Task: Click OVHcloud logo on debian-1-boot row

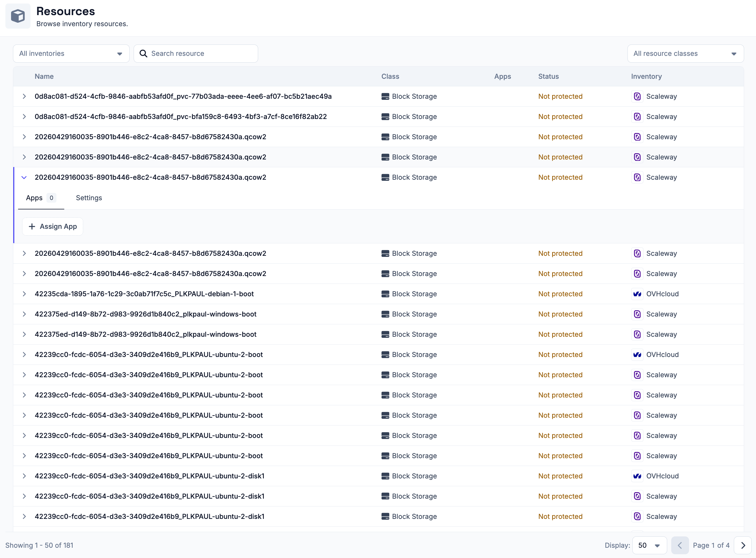Action: click(637, 294)
